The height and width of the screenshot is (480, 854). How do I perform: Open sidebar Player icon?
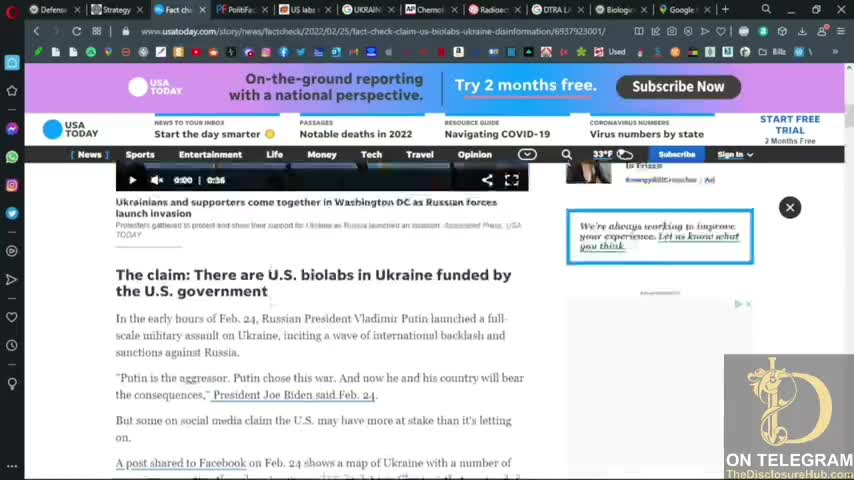click(x=12, y=251)
